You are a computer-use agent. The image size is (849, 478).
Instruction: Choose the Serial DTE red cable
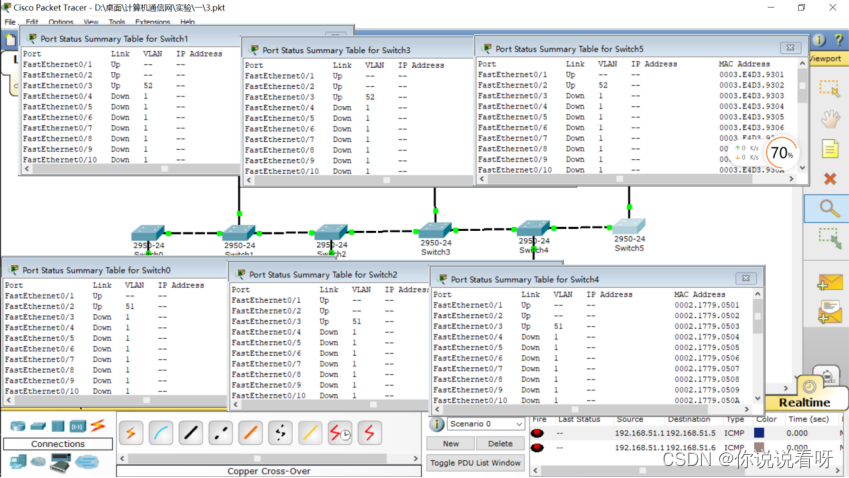point(369,433)
